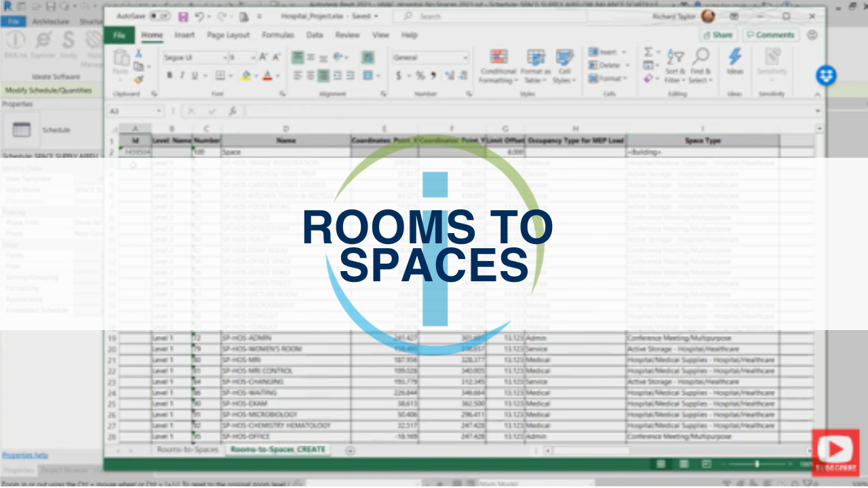The image size is (868, 488).
Task: Open Conditional Formatting icon
Action: (498, 57)
